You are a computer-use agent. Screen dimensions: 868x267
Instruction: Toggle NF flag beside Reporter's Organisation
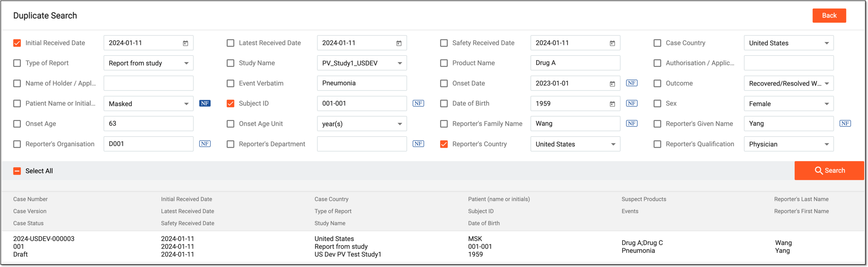point(205,144)
